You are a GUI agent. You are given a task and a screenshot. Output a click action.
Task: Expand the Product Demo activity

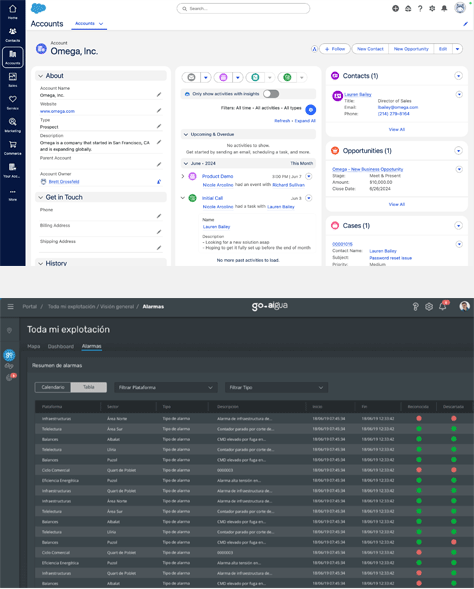pos(183,176)
